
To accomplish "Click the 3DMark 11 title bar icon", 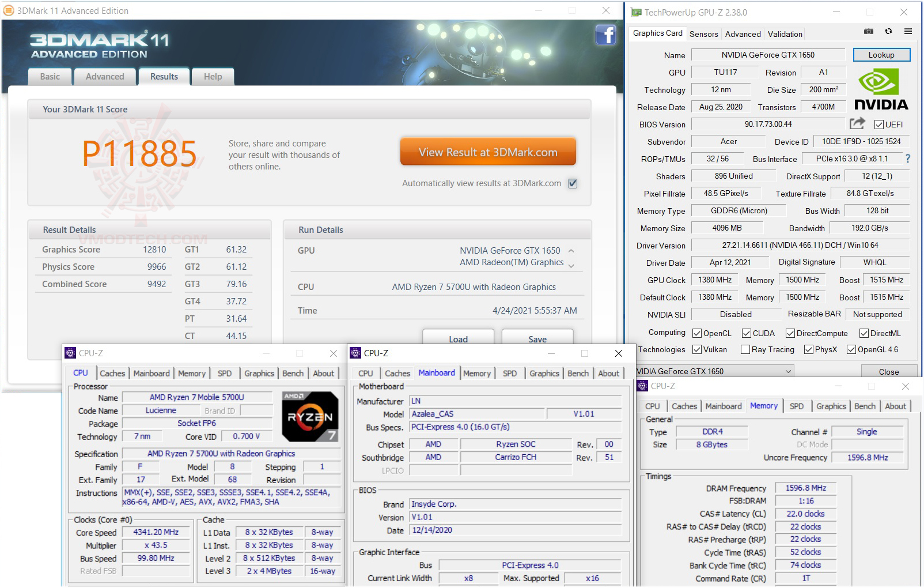I will tap(9, 10).
